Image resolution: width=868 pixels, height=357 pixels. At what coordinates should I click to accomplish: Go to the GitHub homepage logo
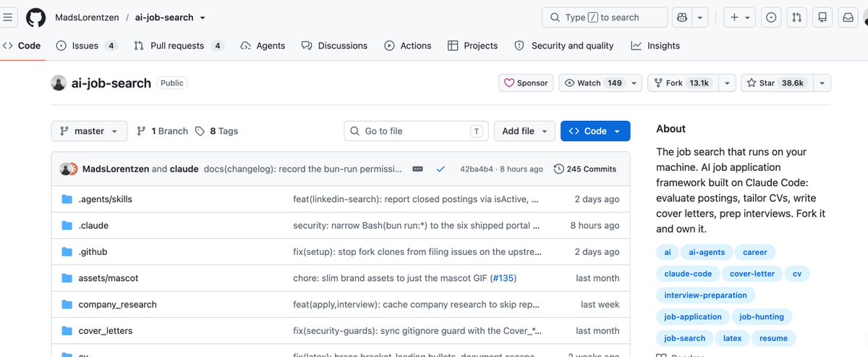point(36,17)
